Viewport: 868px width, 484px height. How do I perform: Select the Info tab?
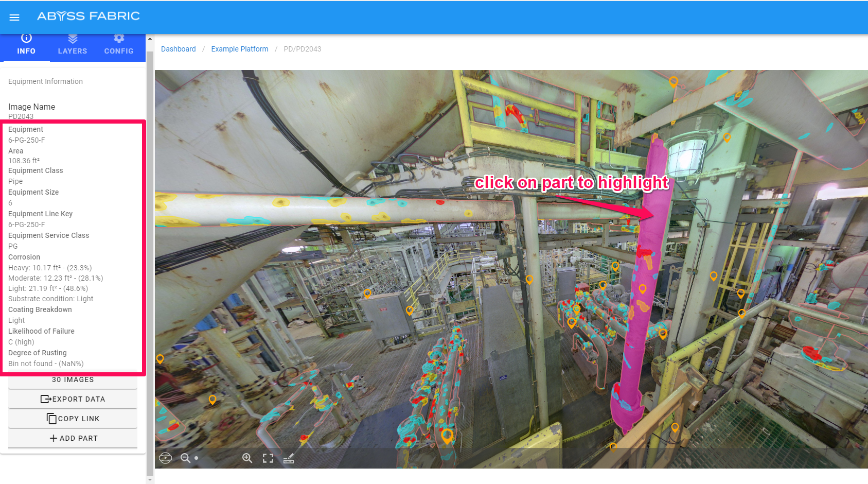pyautogui.click(x=26, y=44)
